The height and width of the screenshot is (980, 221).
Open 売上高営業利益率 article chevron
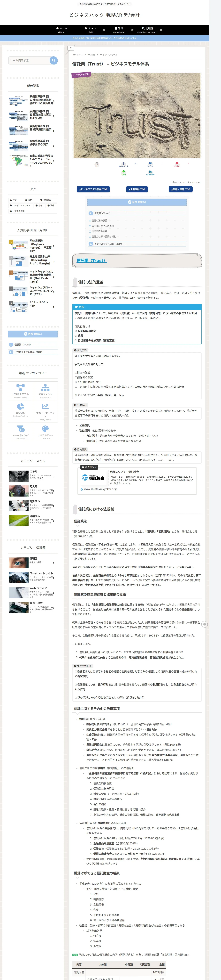click(x=54, y=261)
